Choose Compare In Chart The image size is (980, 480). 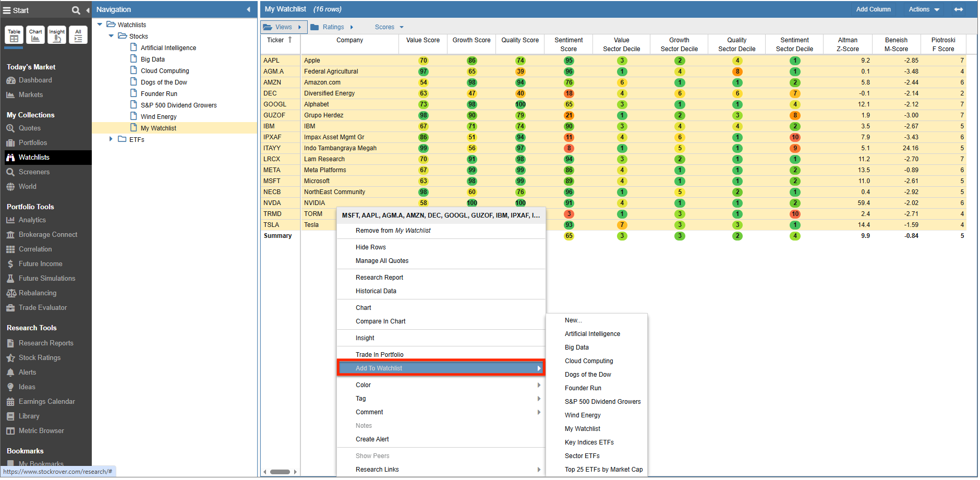coord(441,321)
